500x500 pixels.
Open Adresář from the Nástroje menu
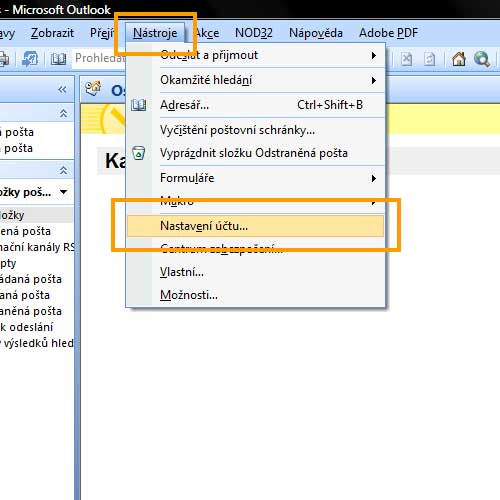pyautogui.click(x=255, y=105)
